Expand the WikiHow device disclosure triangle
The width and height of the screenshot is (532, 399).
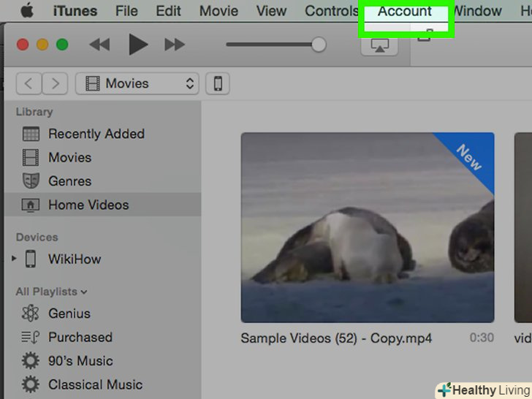point(13,259)
